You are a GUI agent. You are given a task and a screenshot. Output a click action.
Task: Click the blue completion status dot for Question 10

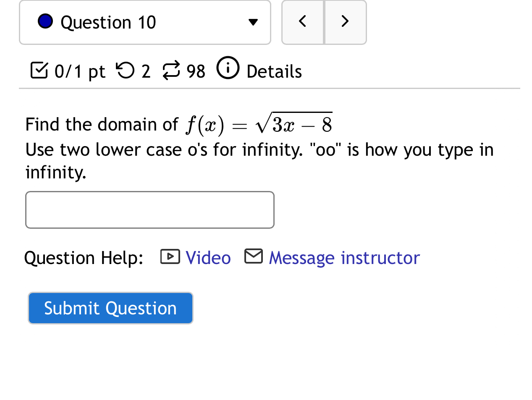click(x=45, y=21)
